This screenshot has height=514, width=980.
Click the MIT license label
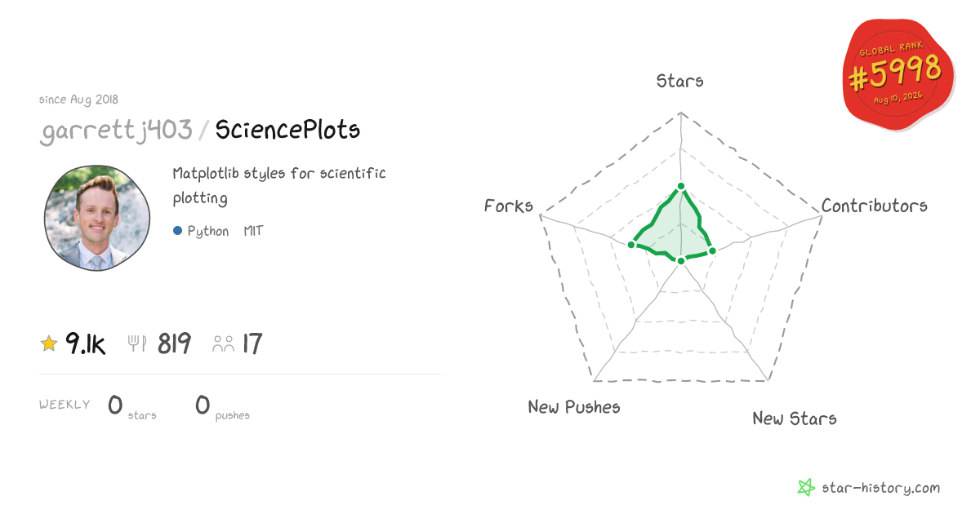pos(253,232)
